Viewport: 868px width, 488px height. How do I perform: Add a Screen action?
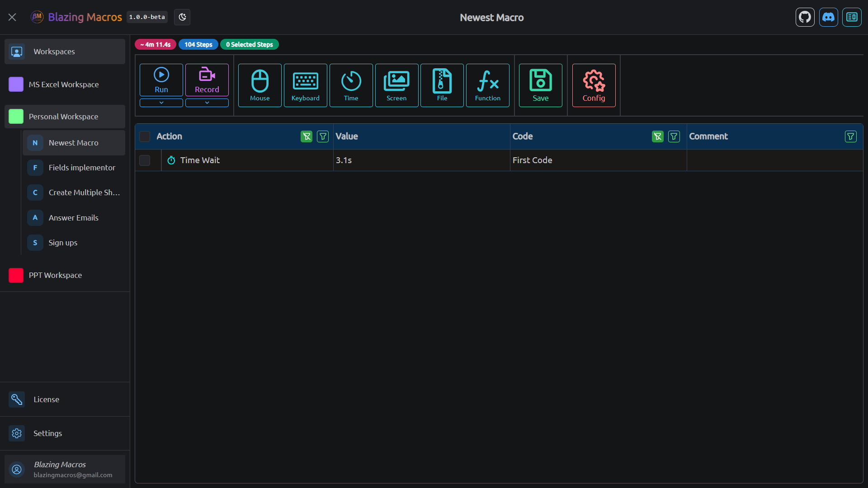point(396,85)
